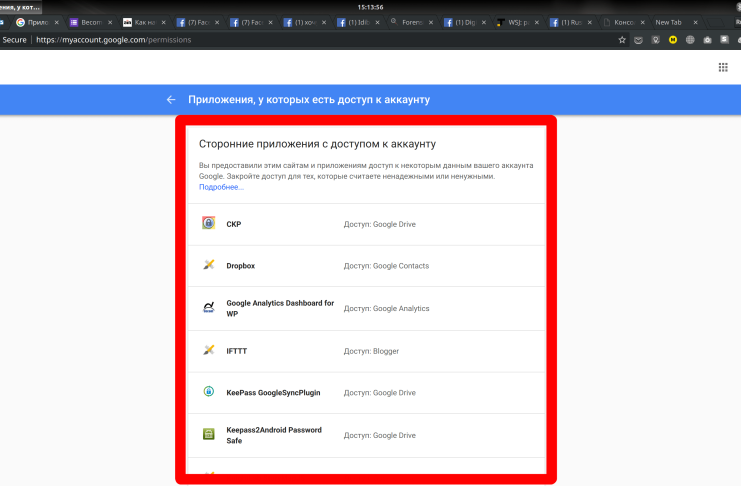Click the Dropbox row app icon
This screenshot has width=741, height=486.
[208, 264]
